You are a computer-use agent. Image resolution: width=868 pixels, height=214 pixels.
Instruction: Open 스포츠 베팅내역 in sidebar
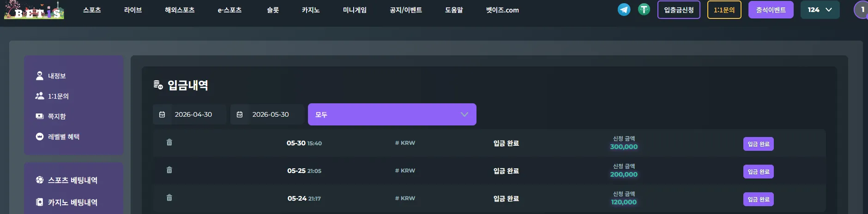click(67, 180)
